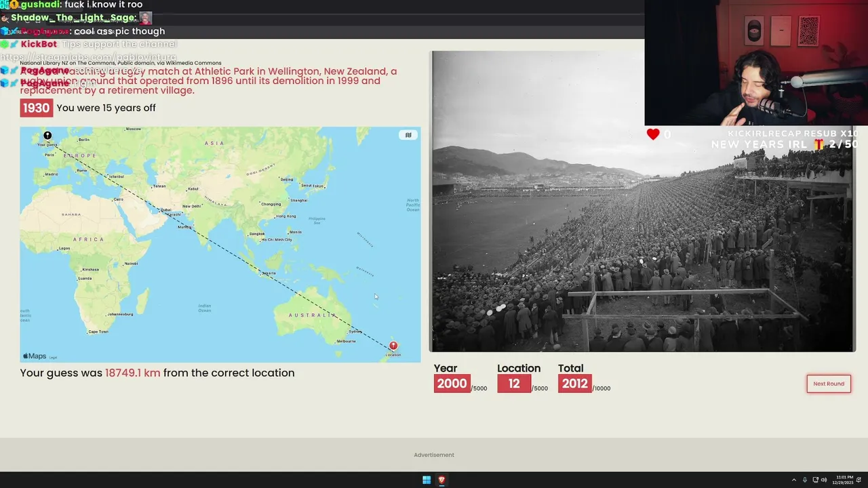The image size is (868, 488).
Task: Click the red heart overlay icon
Action: pyautogui.click(x=653, y=134)
